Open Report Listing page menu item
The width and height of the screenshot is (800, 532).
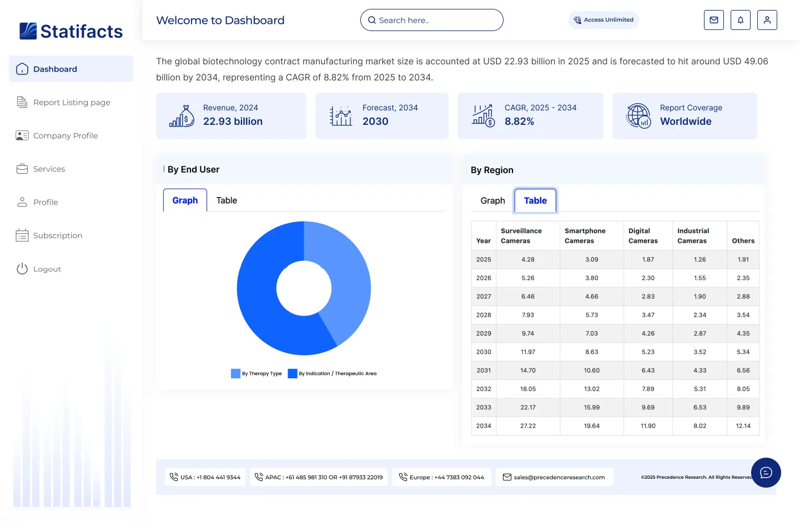[x=71, y=102]
